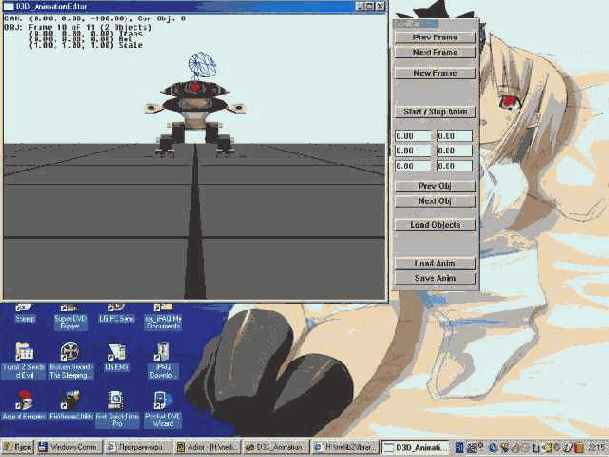This screenshot has height=457, width=609.
Task: Create a frame with New Frame
Action: click(434, 73)
